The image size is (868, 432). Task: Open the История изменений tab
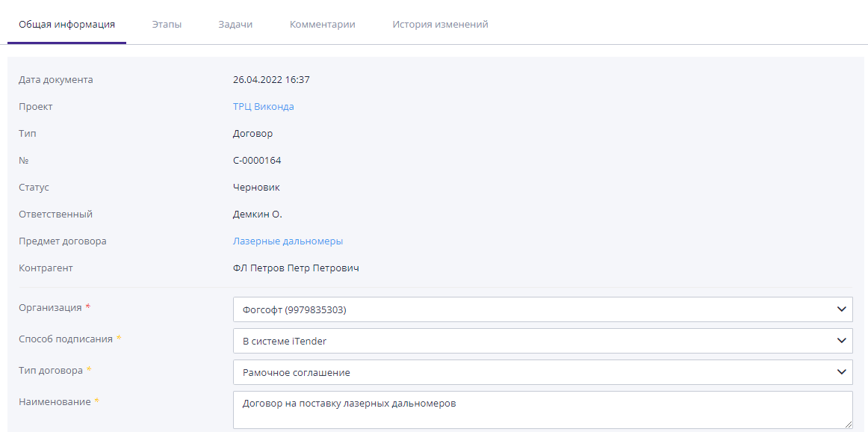(439, 23)
